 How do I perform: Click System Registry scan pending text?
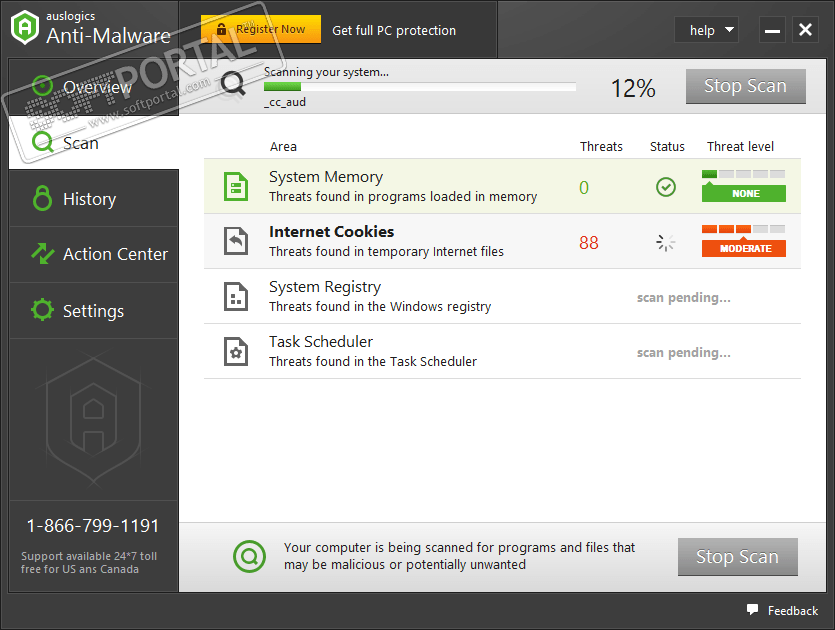684,298
